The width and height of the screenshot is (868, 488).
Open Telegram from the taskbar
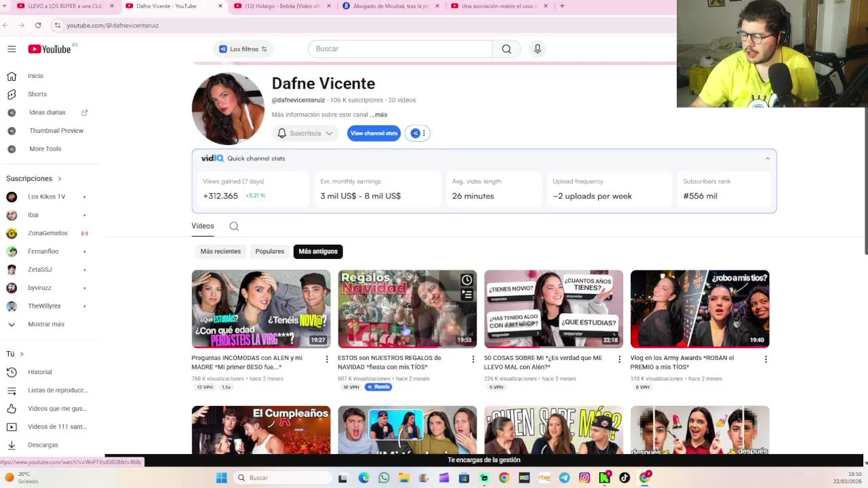point(564,478)
